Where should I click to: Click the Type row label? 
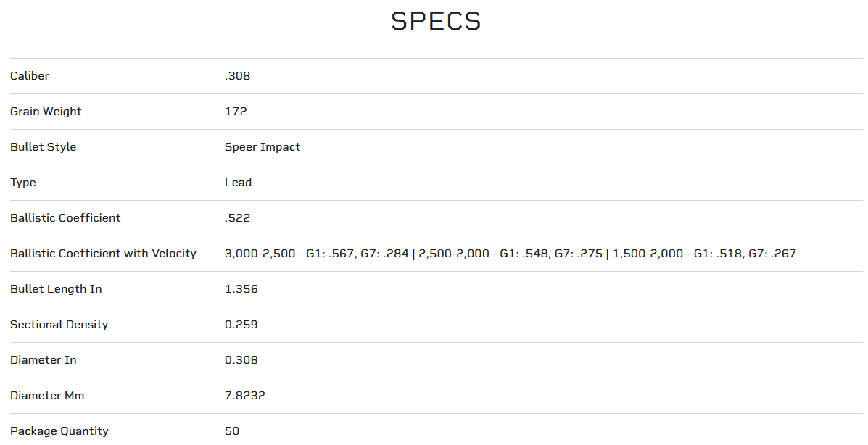click(x=23, y=183)
